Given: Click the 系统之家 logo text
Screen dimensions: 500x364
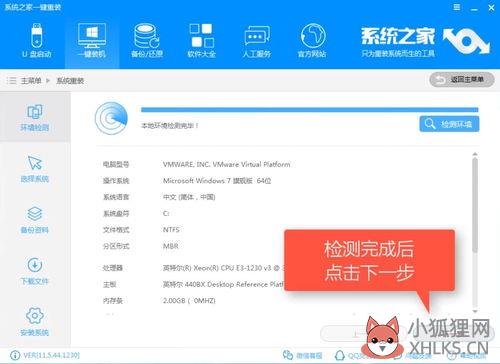Looking at the screenshot, I should pos(398,36).
